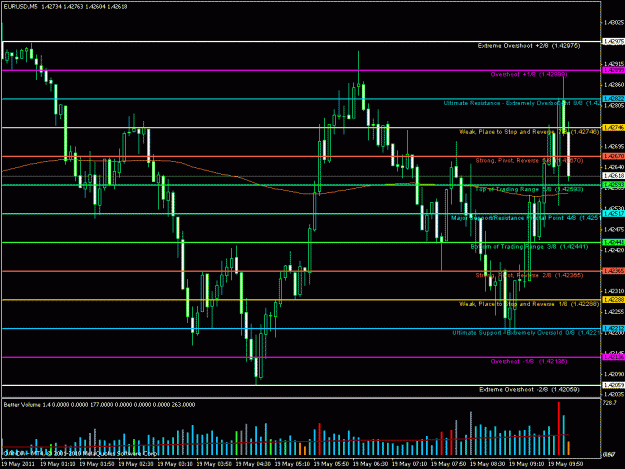The image size is (625, 469).
Task: Click the magenta 1.42899 price tag
Action: [613, 70]
